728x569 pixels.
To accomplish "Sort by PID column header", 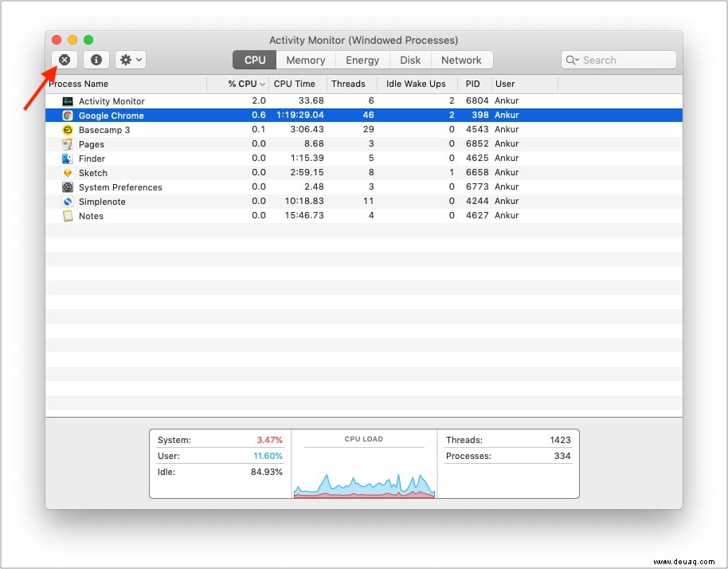I will click(x=475, y=84).
